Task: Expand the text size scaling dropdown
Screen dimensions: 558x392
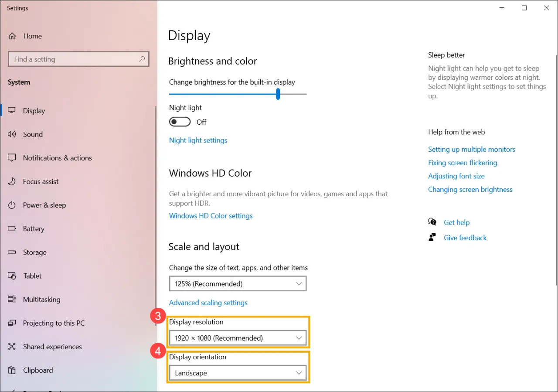Action: (x=238, y=283)
